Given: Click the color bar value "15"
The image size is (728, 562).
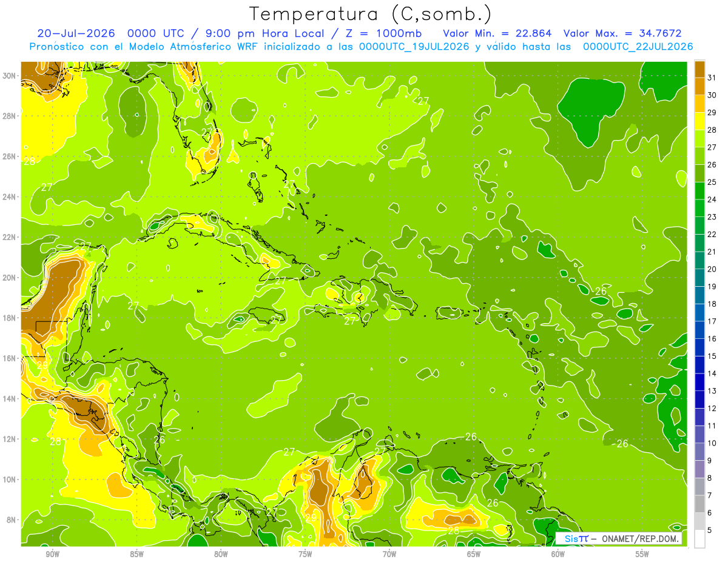Looking at the screenshot, I should 712,356.
